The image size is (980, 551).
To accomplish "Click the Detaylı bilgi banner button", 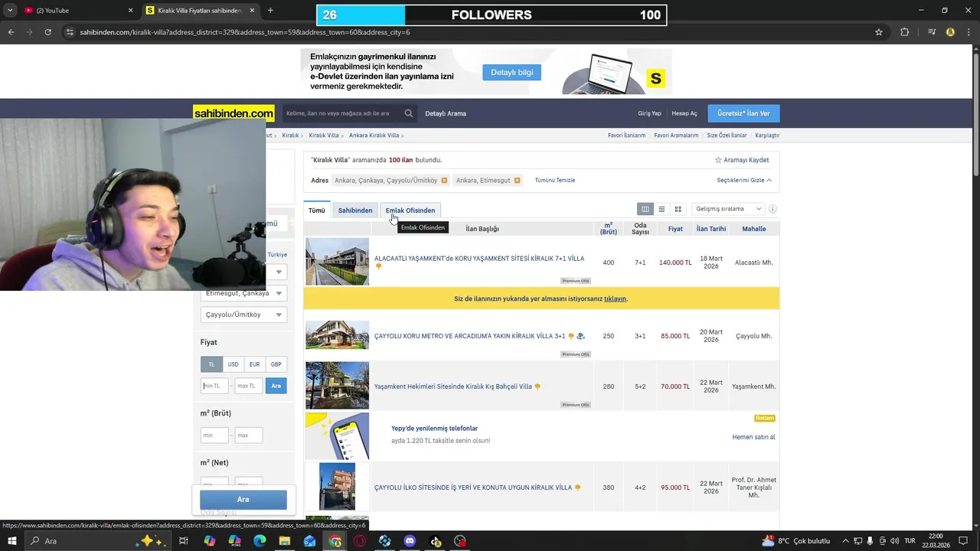I will tap(511, 72).
